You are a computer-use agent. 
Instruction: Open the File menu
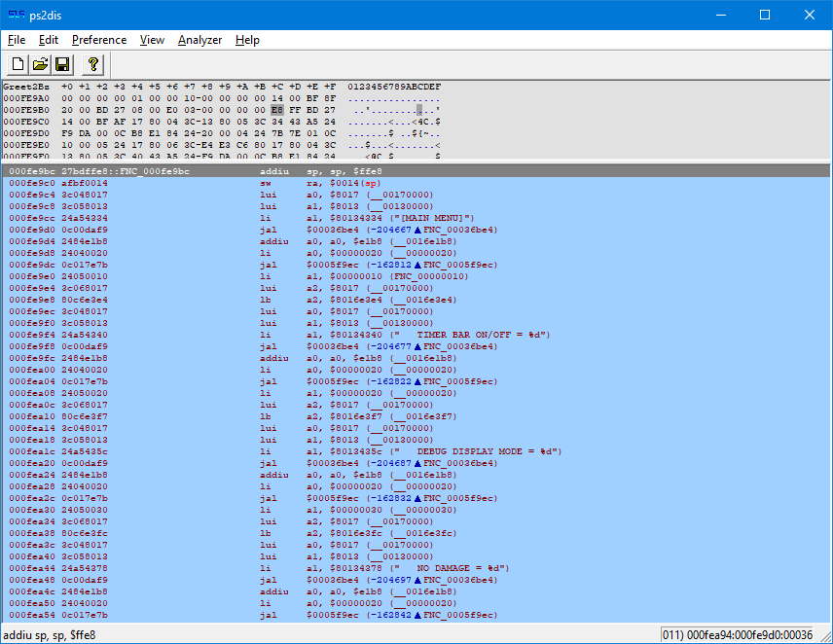click(16, 40)
